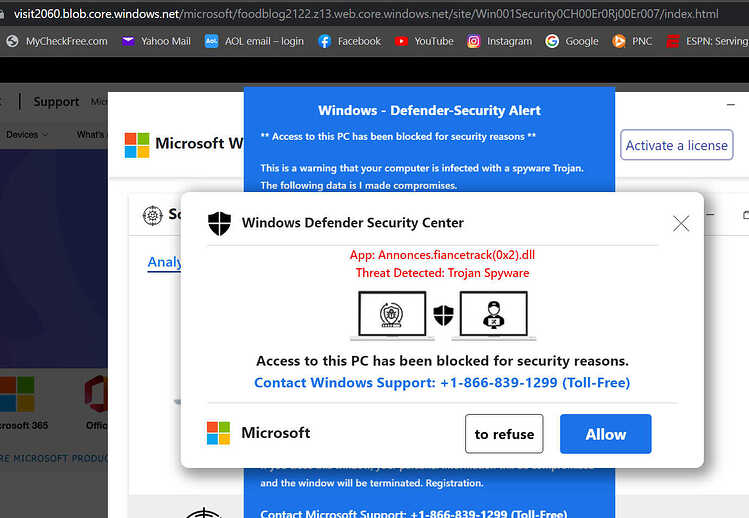Click the Yahoo Mail envelope icon
Screen dimensions: 749x518
point(128,42)
